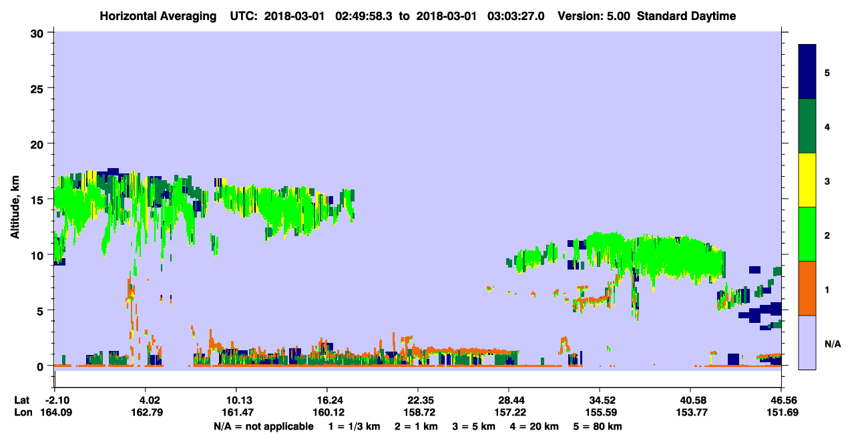Click the lavender N/A color swatch
The width and height of the screenshot is (868, 445).
807,342
